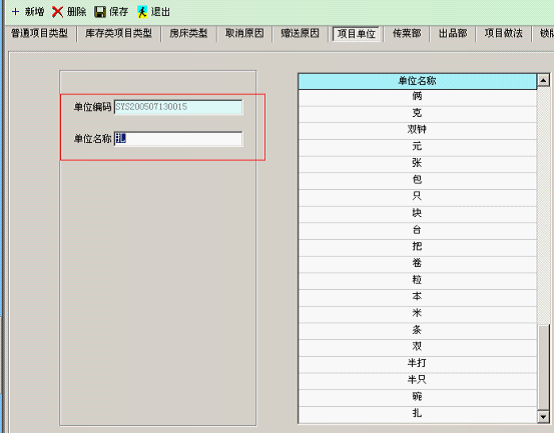Viewport: 554px width, 433px height.
Task: Click the scrollbar up arrow of the unit list
Action: (543, 81)
